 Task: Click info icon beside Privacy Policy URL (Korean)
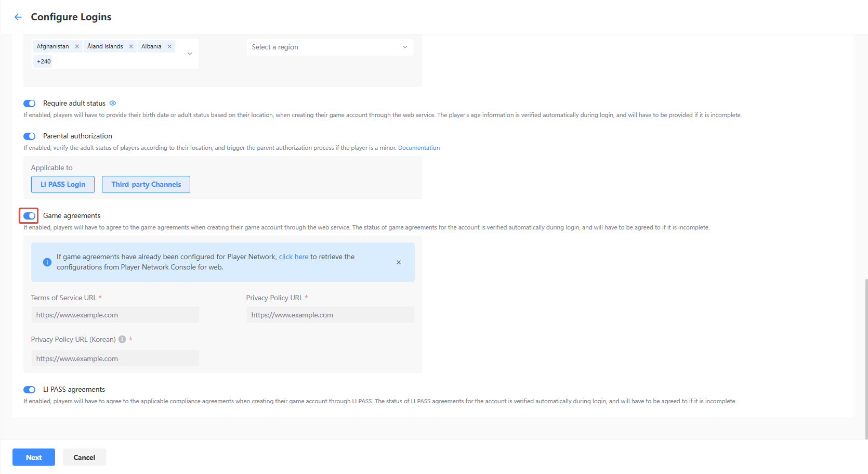click(122, 339)
